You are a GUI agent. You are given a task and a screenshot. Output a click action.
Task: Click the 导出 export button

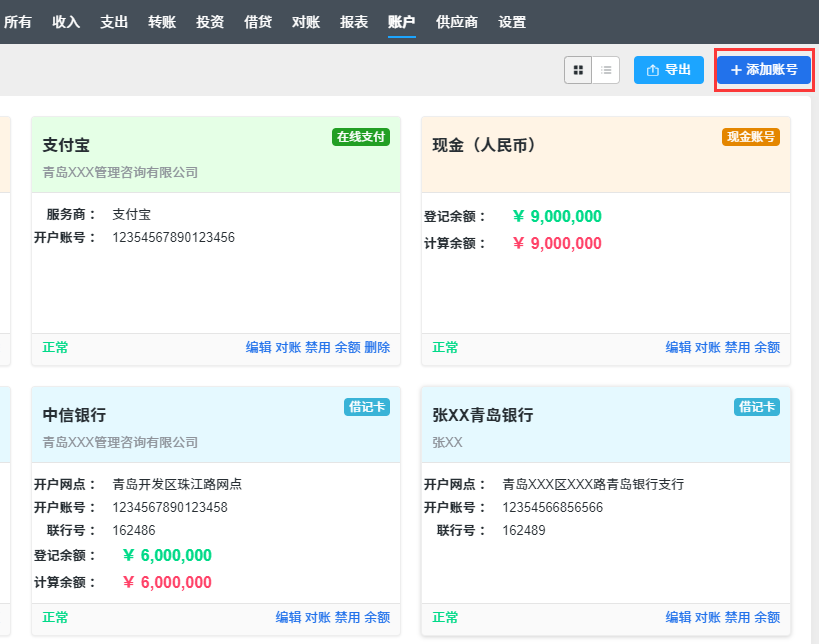(669, 70)
